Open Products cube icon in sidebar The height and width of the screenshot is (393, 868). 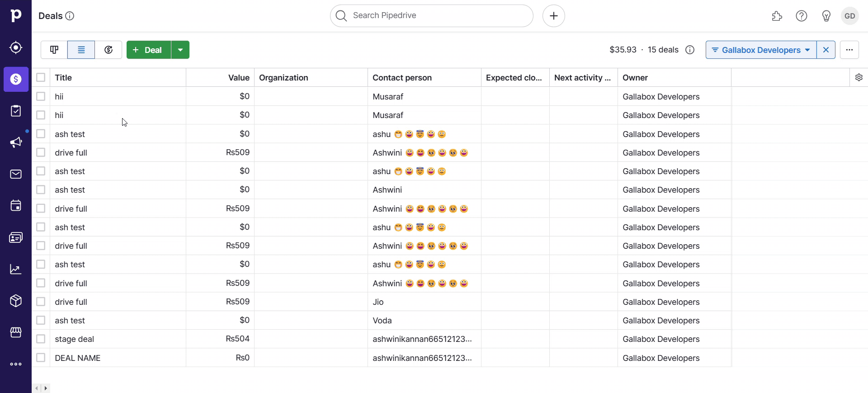[x=16, y=301]
